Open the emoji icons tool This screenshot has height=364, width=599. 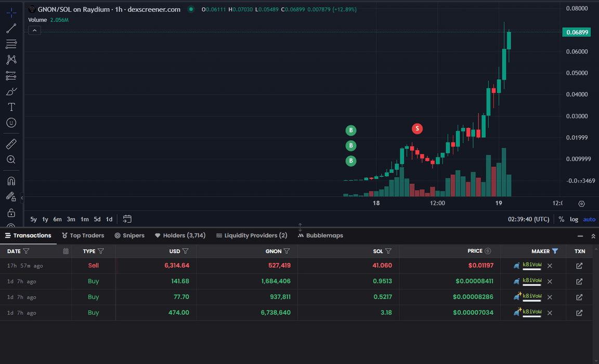click(11, 123)
